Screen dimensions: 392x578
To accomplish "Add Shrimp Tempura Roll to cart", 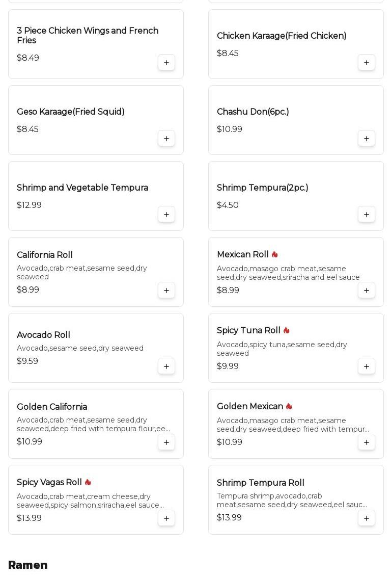I will (x=367, y=518).
